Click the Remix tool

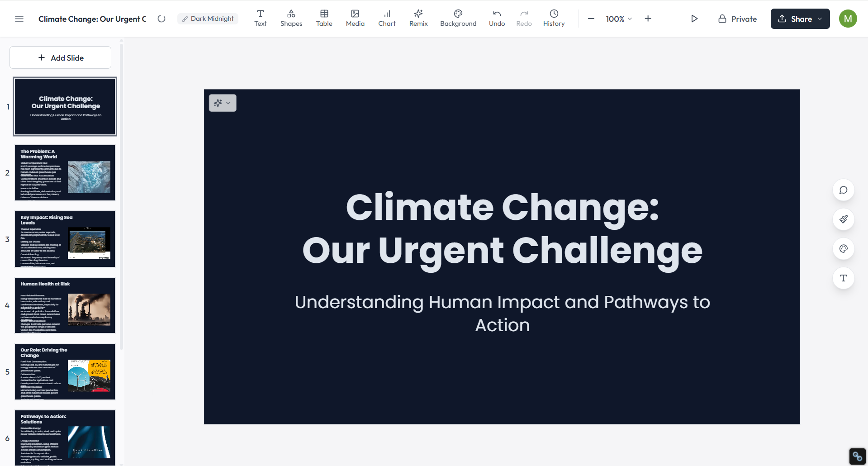pos(418,18)
